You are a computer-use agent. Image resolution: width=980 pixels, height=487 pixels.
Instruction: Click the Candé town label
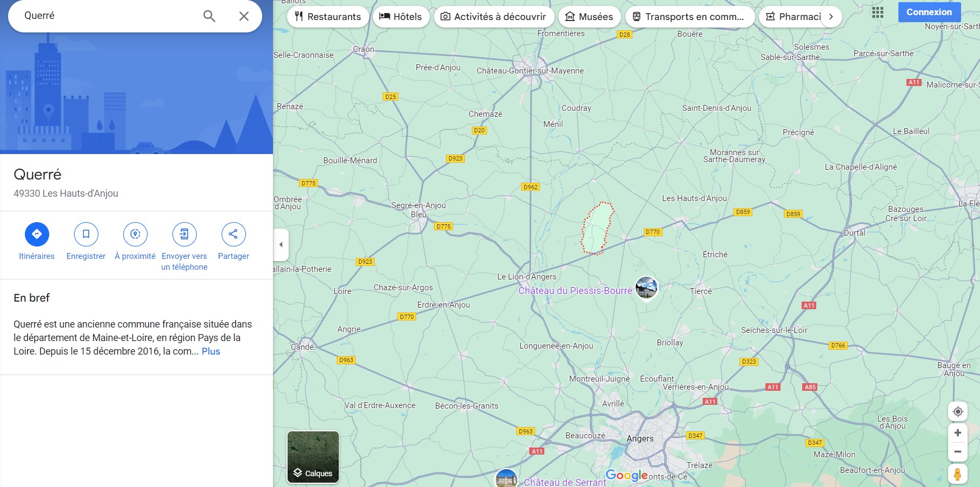(302, 347)
